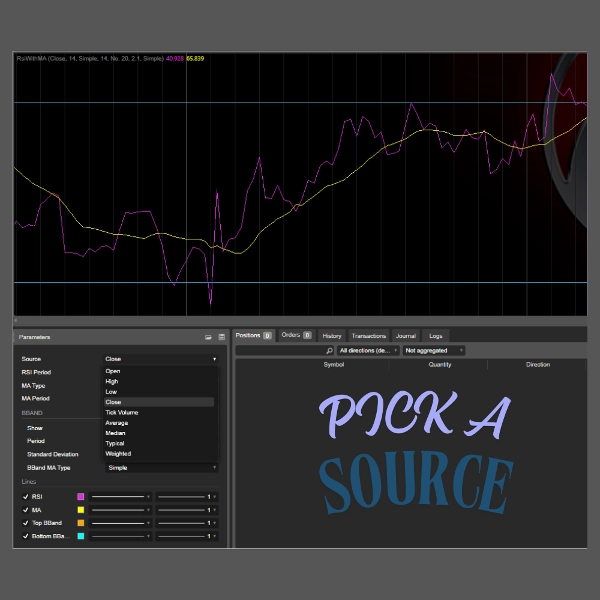The image size is (600, 600).
Task: Click the Symbol column header
Action: (334, 365)
